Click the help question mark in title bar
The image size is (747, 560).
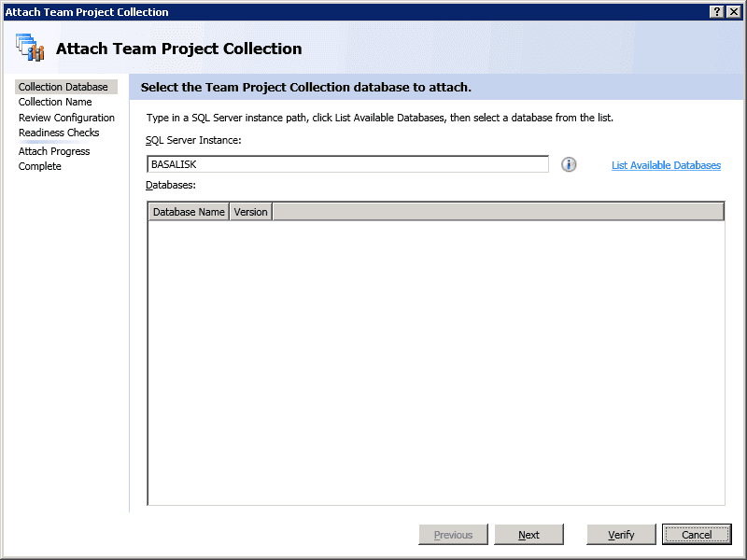tap(716, 11)
